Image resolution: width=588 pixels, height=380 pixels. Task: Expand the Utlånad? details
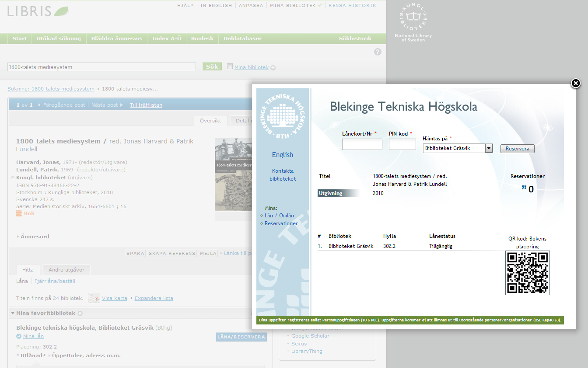[31, 356]
